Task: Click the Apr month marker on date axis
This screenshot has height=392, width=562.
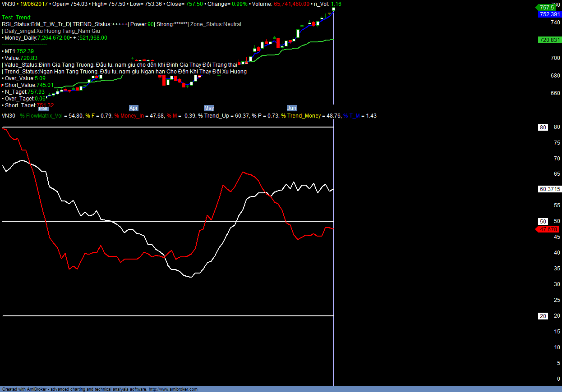Action: point(134,108)
